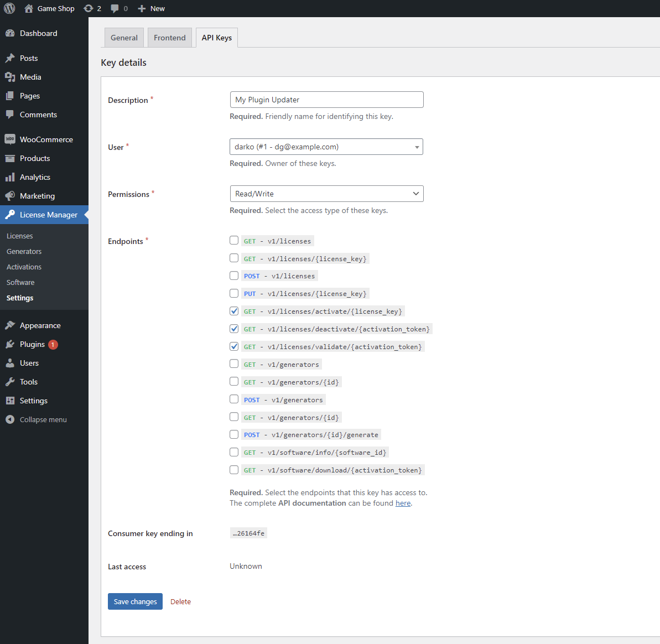Check the POST v1/generators/{id}/generate checkbox
This screenshot has height=644, width=660.
click(234, 434)
